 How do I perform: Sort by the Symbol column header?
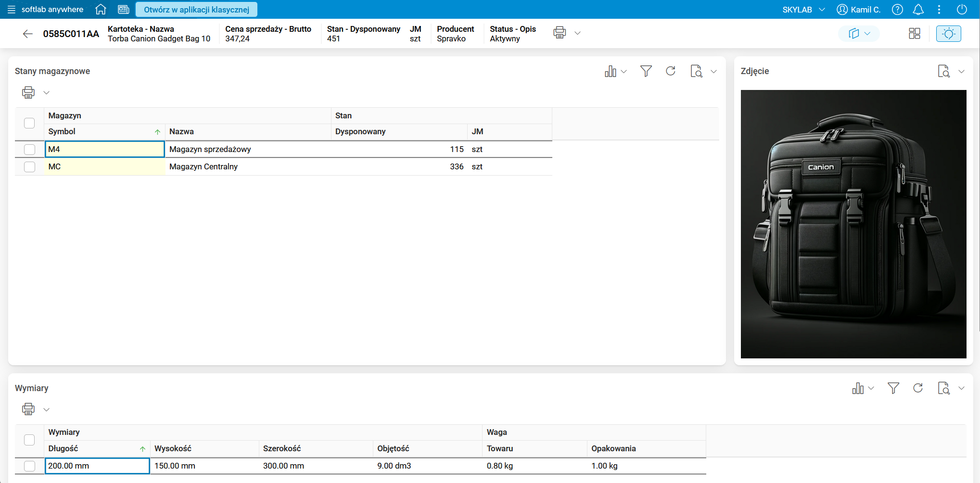click(104, 132)
